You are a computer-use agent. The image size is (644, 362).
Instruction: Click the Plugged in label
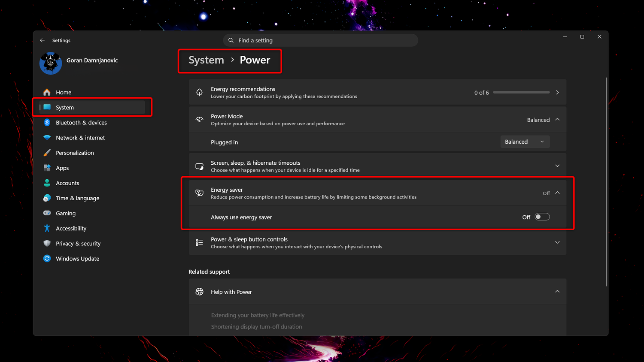point(224,142)
